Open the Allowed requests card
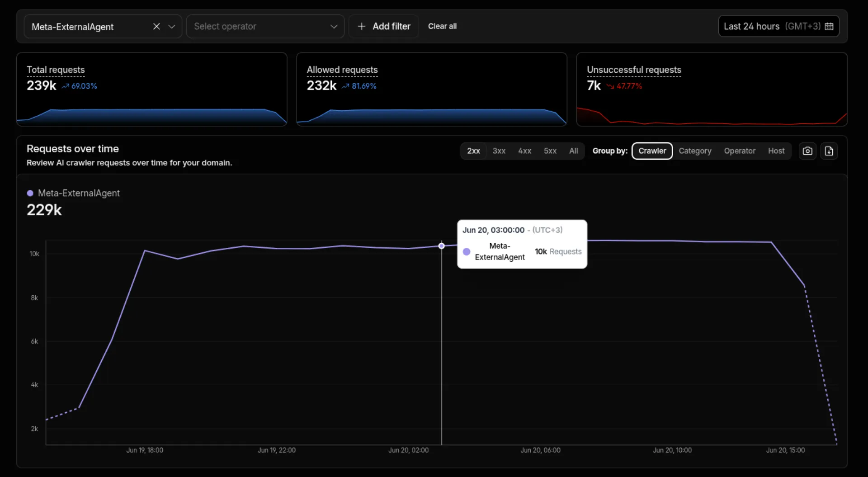The image size is (868, 477). pos(432,89)
